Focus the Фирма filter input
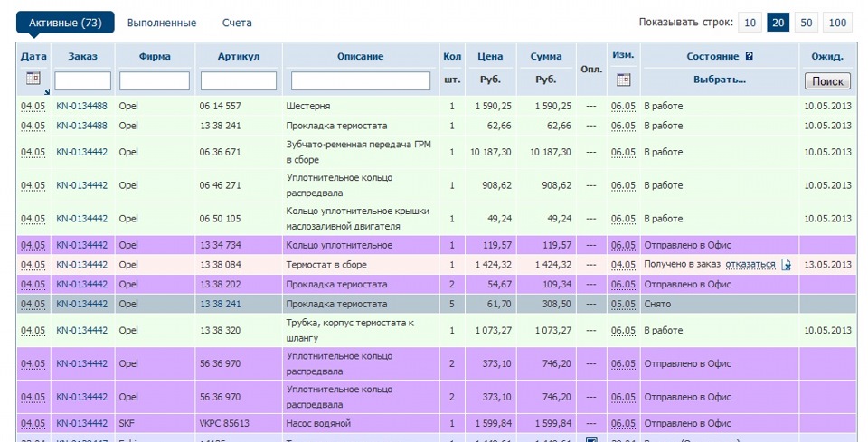The image size is (868, 442). click(155, 81)
